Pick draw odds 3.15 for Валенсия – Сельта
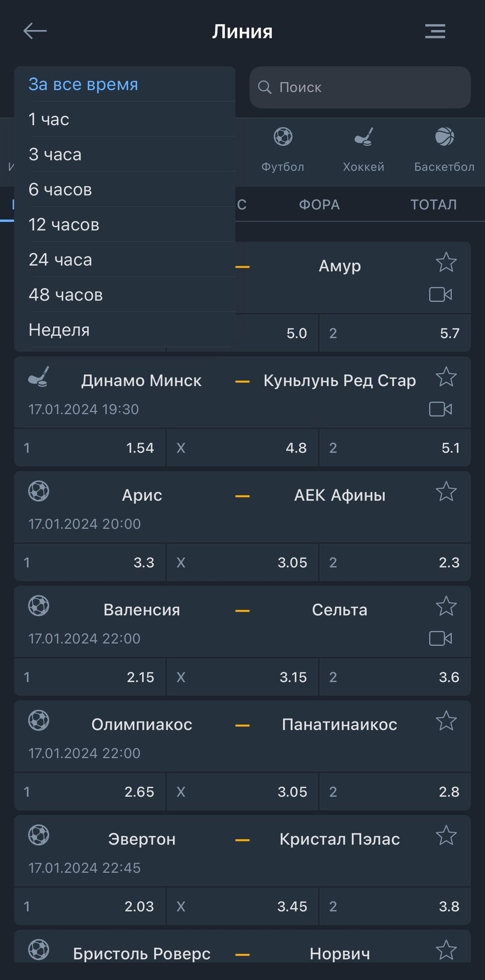485x980 pixels. [242, 677]
